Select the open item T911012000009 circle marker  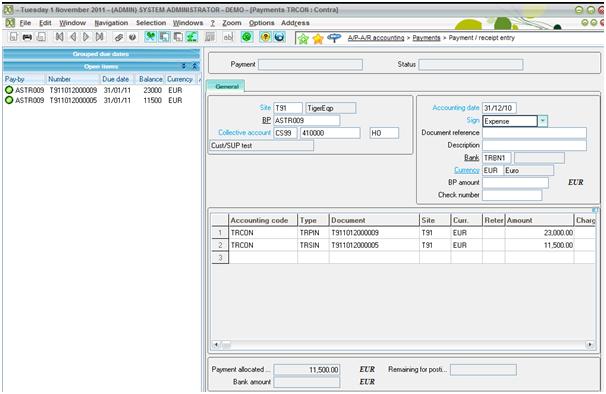(9, 90)
